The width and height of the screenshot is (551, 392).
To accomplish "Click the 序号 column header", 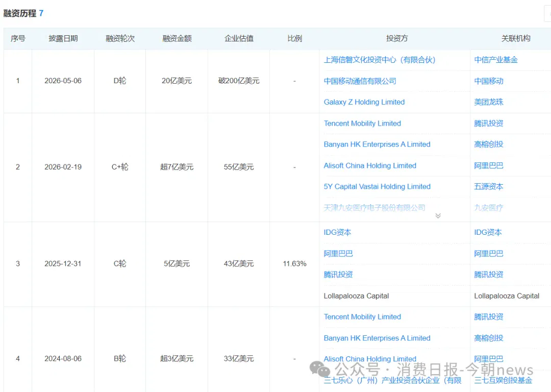I will pos(18,38).
